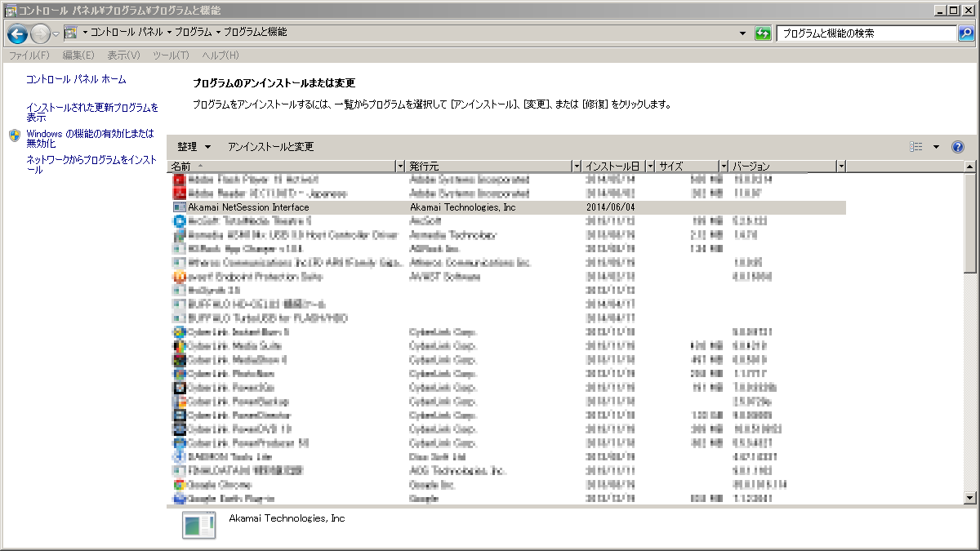
Task: Click the CyberLink PhotoNow row icon
Action: click(180, 374)
